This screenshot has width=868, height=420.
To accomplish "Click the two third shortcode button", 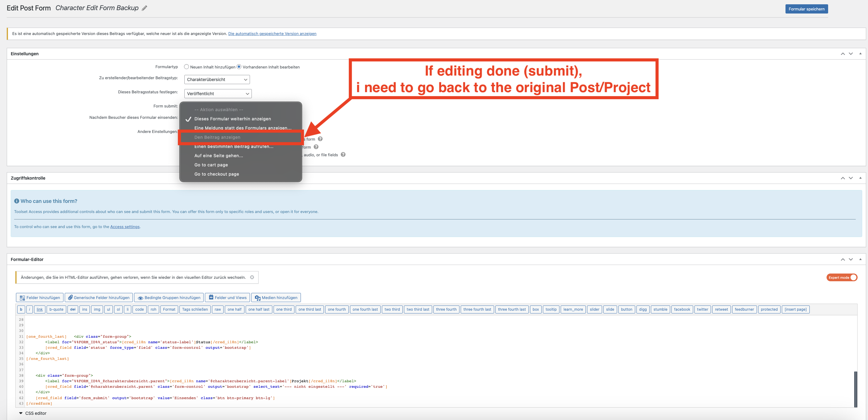I will [x=392, y=309].
